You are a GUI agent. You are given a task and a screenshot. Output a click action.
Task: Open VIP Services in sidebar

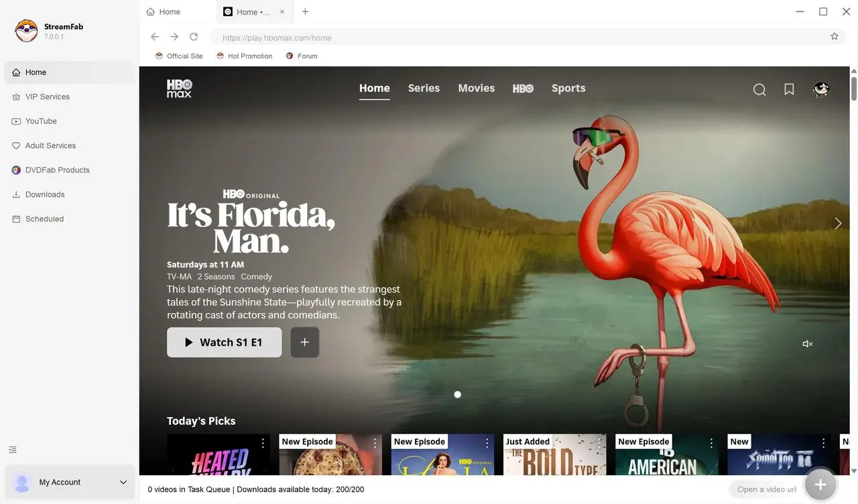70,97
